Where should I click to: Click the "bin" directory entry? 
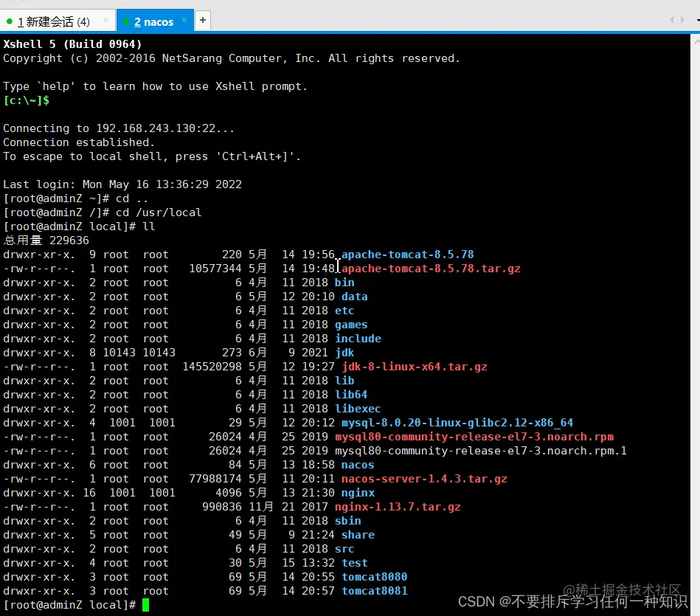344,283
